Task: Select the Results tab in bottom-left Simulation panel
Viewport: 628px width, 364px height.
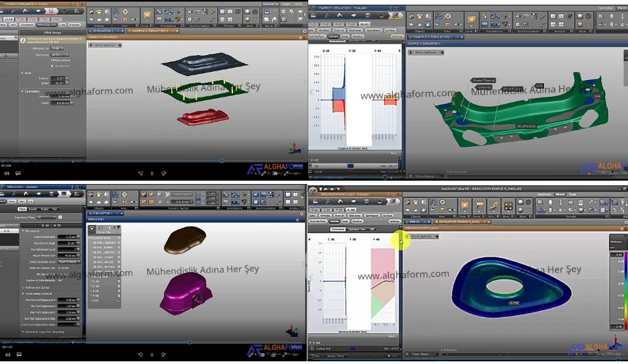Action: pos(33,209)
